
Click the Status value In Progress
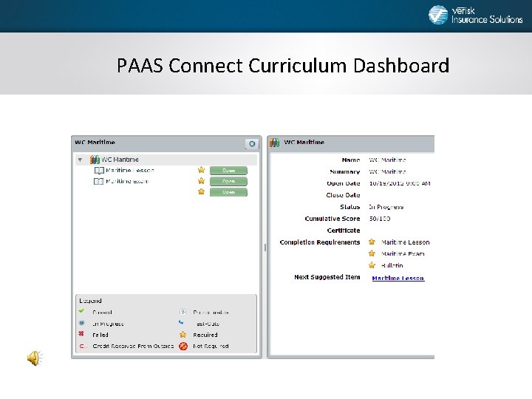tap(386, 207)
